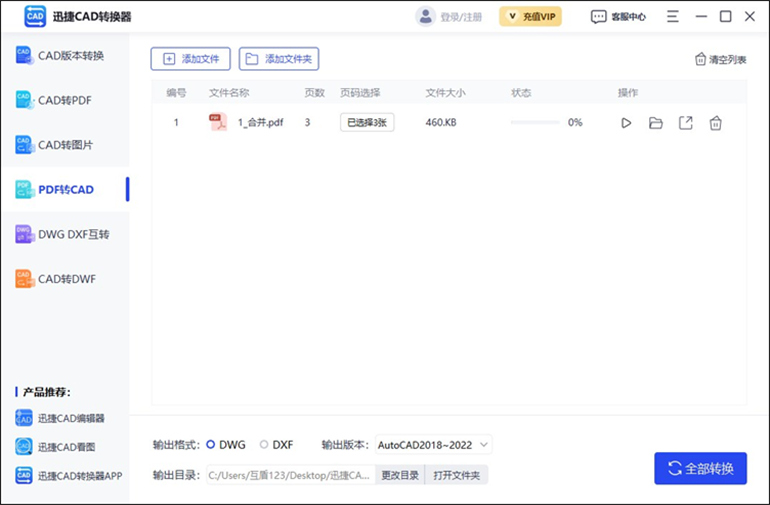Click 更改目录 button
Image resolution: width=770 pixels, height=505 pixels.
(x=400, y=475)
